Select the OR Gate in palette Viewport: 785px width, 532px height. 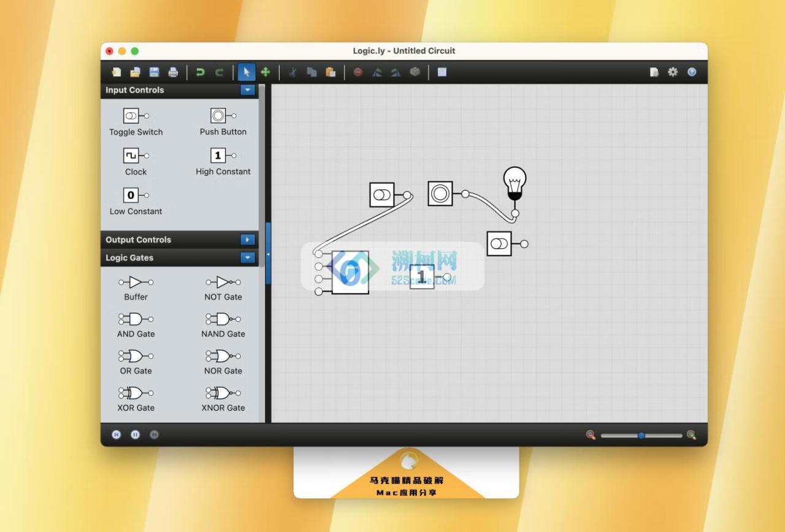136,362
